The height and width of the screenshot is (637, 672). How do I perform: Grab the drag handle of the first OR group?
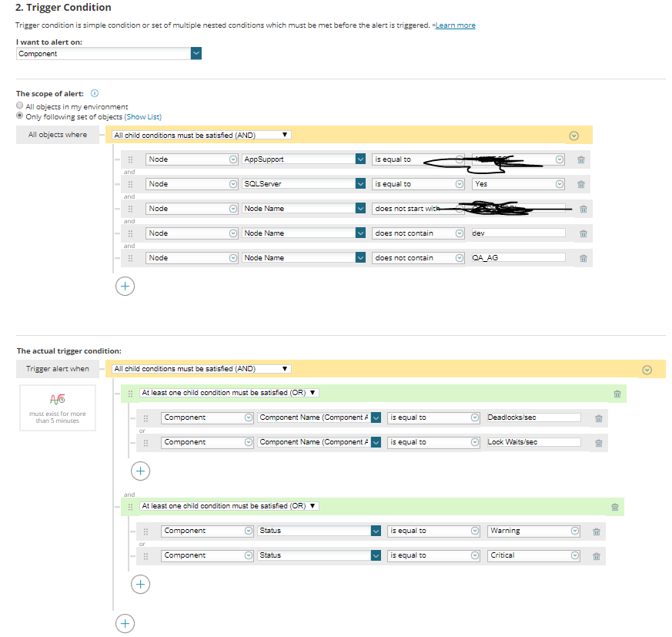tap(130, 394)
